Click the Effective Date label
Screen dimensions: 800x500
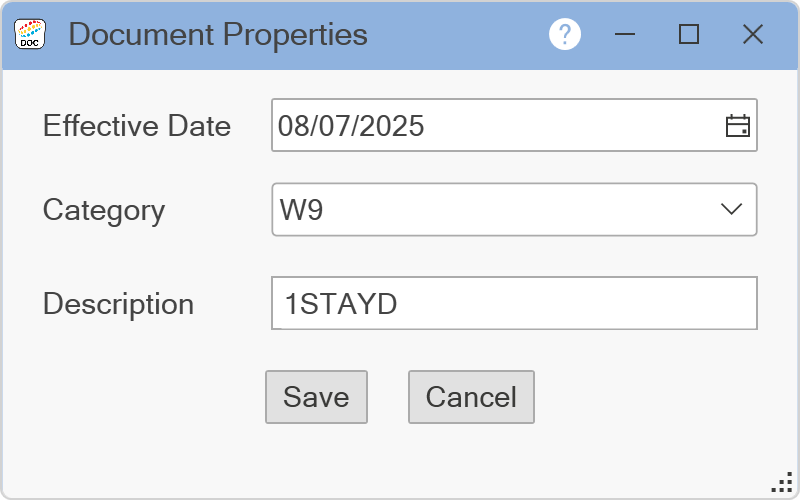pos(137,126)
